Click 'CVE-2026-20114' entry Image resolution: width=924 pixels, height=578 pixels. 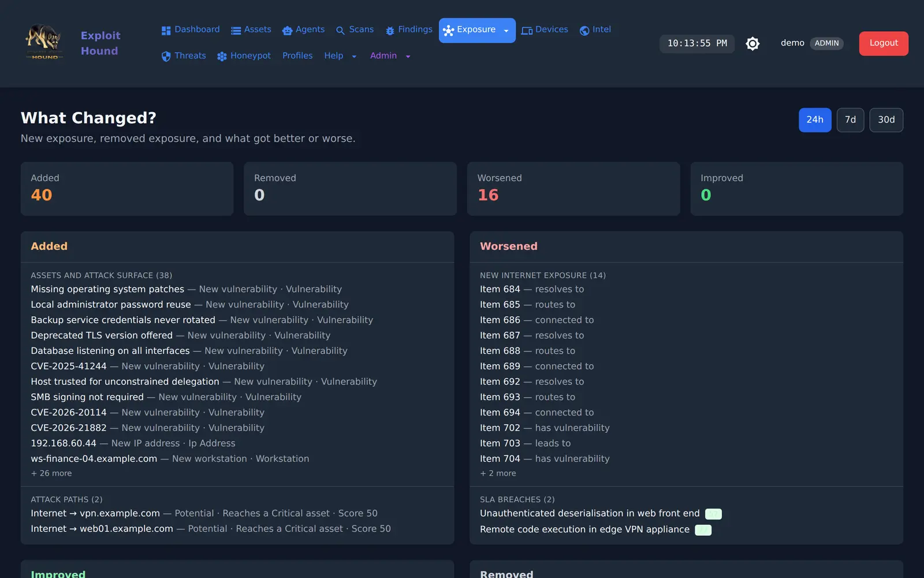[x=69, y=412]
